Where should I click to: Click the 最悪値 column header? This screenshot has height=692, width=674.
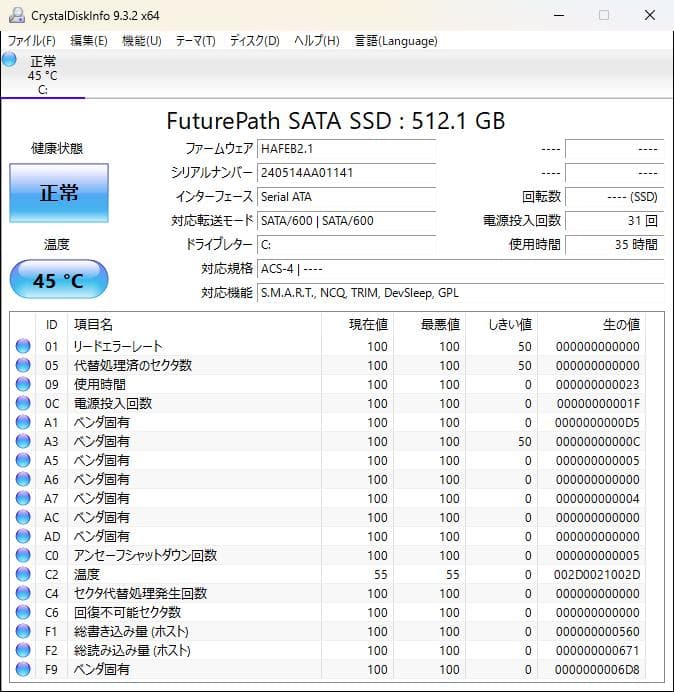tap(440, 325)
